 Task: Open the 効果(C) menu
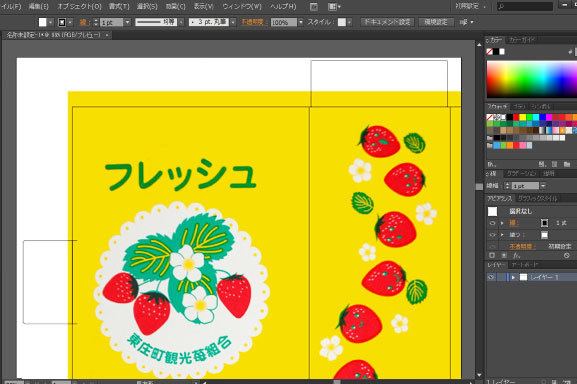176,6
